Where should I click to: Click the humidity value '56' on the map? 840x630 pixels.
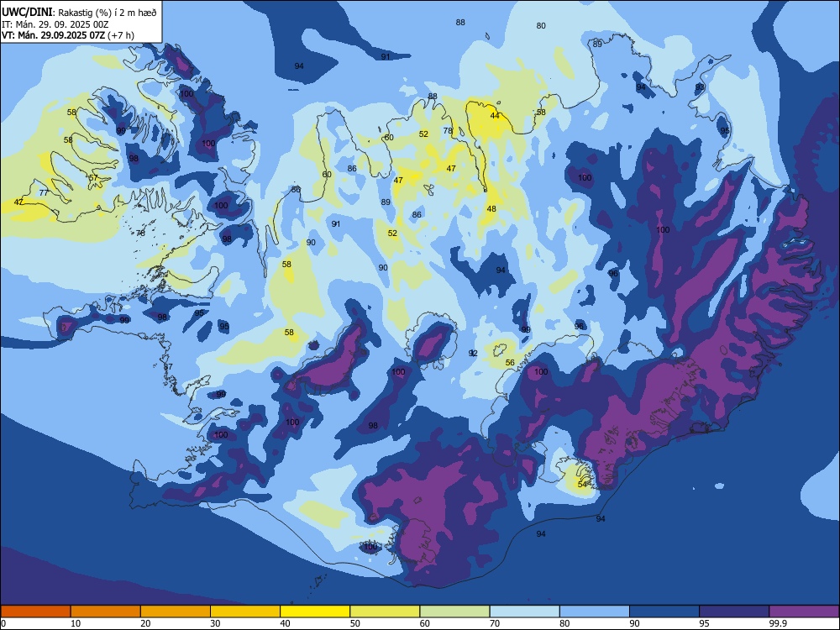pos(510,363)
